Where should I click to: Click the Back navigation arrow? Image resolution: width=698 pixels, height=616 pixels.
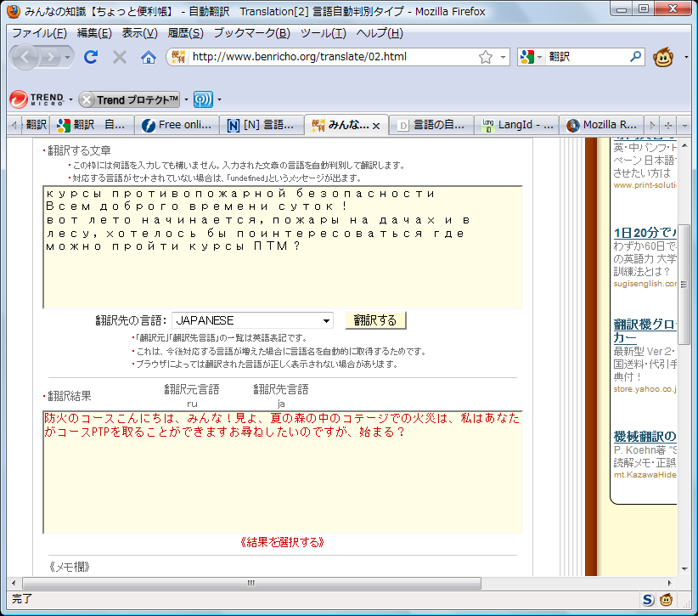point(25,57)
